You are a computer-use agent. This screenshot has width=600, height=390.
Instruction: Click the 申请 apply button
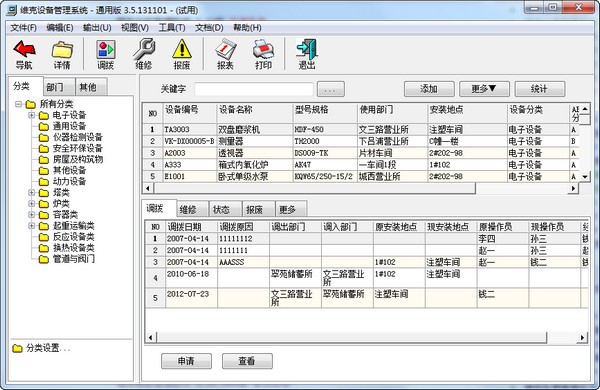[x=186, y=361]
